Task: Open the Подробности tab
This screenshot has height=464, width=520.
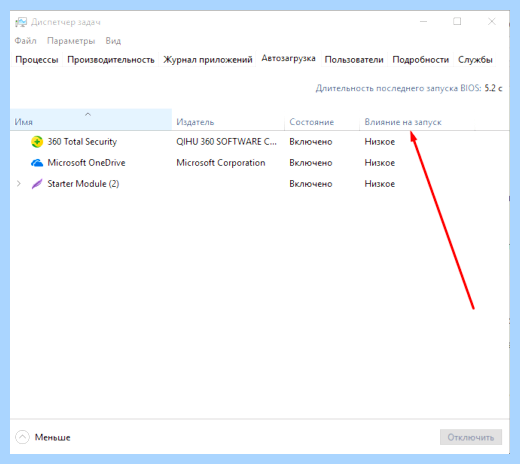Action: click(x=420, y=60)
